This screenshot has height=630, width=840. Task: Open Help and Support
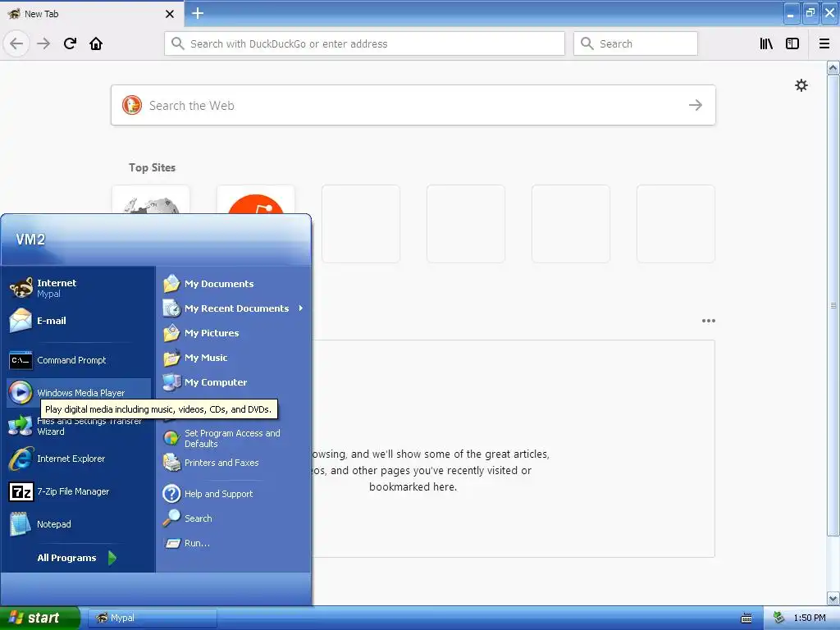(x=234, y=493)
